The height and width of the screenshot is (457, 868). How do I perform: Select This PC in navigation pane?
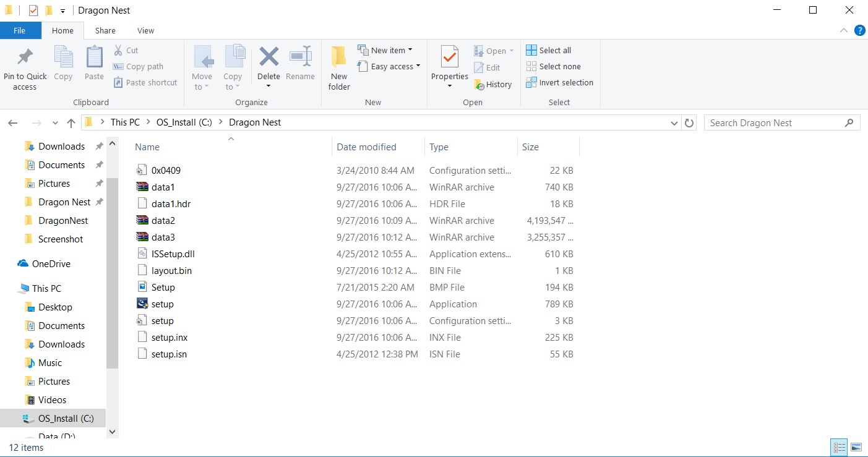(40, 288)
